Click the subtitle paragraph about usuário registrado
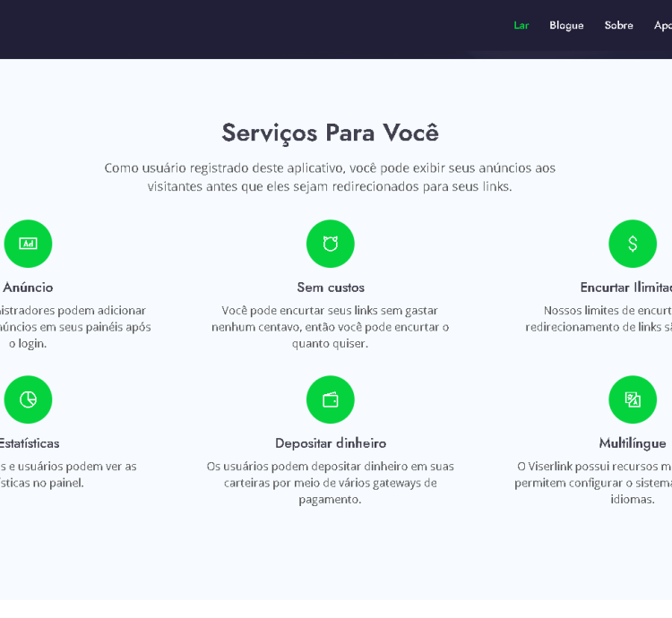Viewport: 672px width, 618px height. click(x=330, y=177)
